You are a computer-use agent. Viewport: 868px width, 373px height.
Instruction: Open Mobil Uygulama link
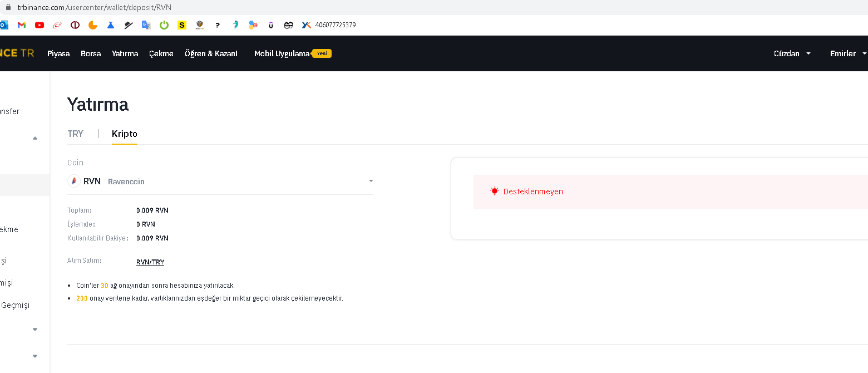tap(282, 53)
